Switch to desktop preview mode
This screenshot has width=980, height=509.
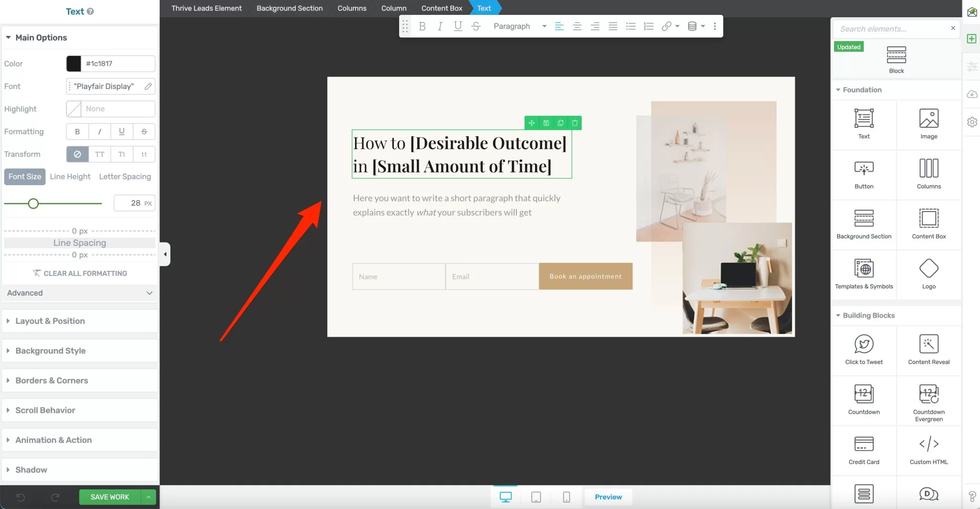coord(505,497)
